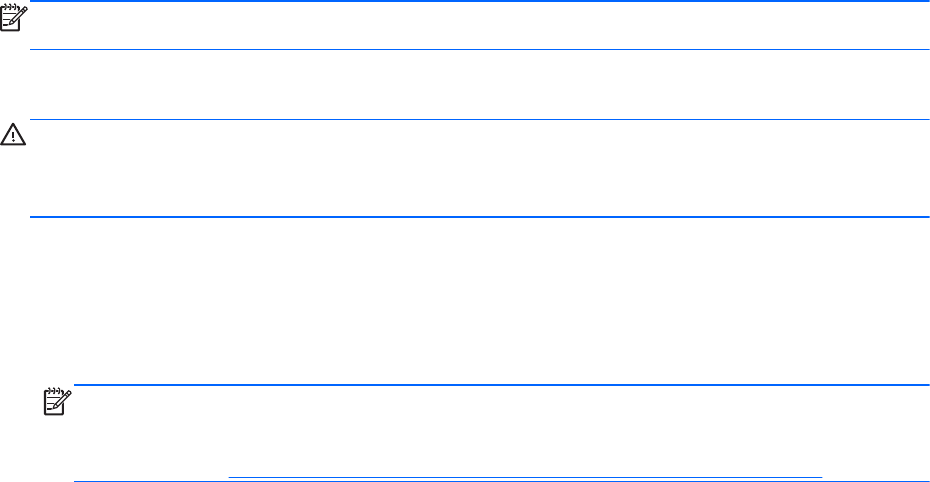The height and width of the screenshot is (482, 930).
Task: Click blank space between top note and caution
Action: pos(480,85)
